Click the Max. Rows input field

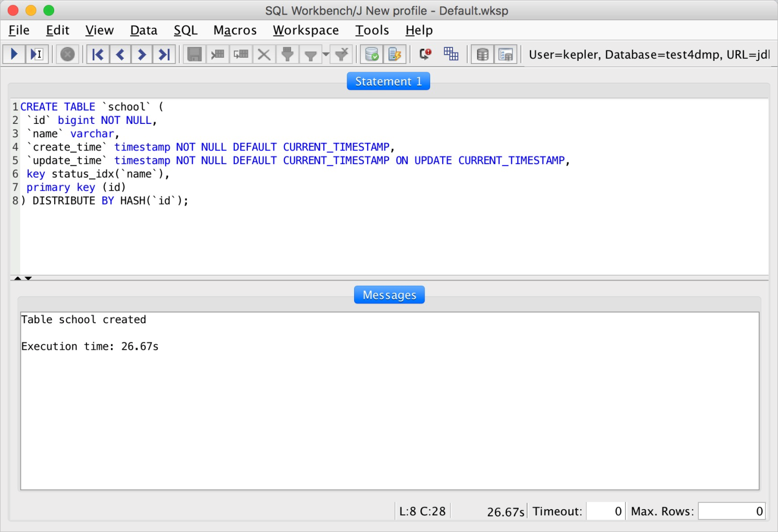[732, 511]
